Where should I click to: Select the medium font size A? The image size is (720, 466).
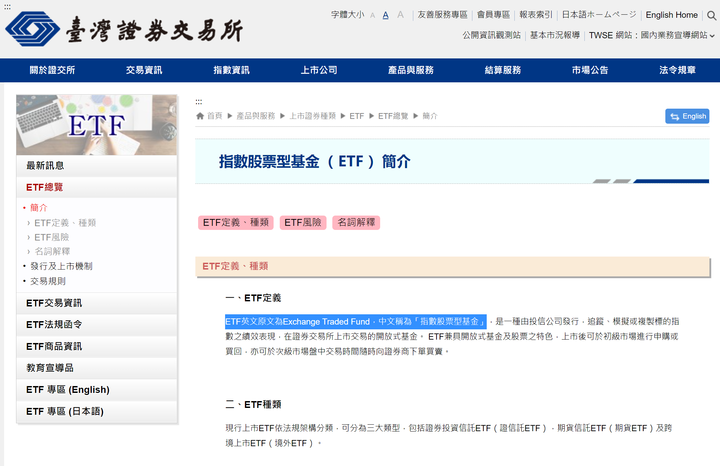[x=386, y=15]
